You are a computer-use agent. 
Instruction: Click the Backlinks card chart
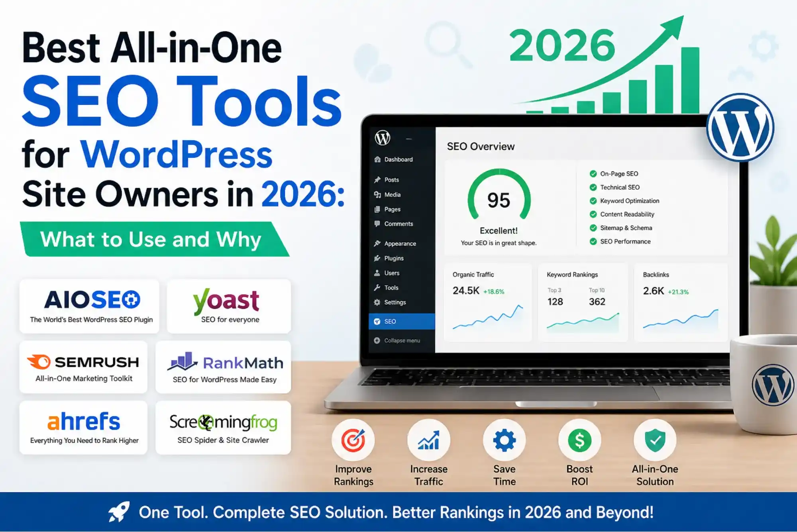(x=681, y=319)
